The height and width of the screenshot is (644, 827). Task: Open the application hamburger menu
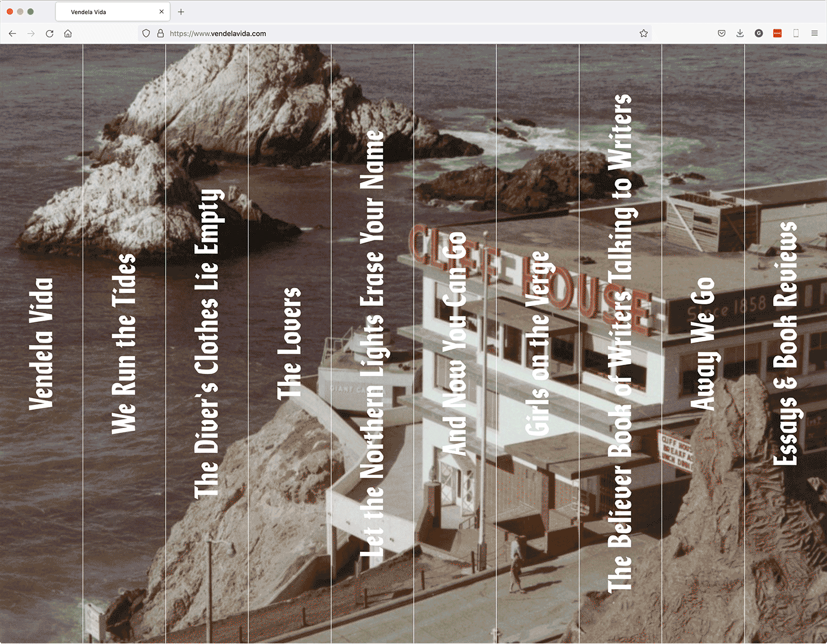tap(815, 33)
